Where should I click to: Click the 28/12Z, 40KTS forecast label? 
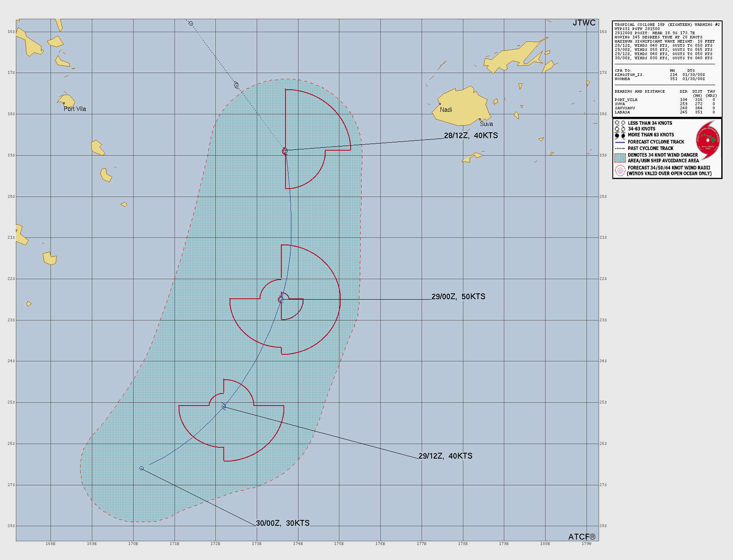point(470,136)
